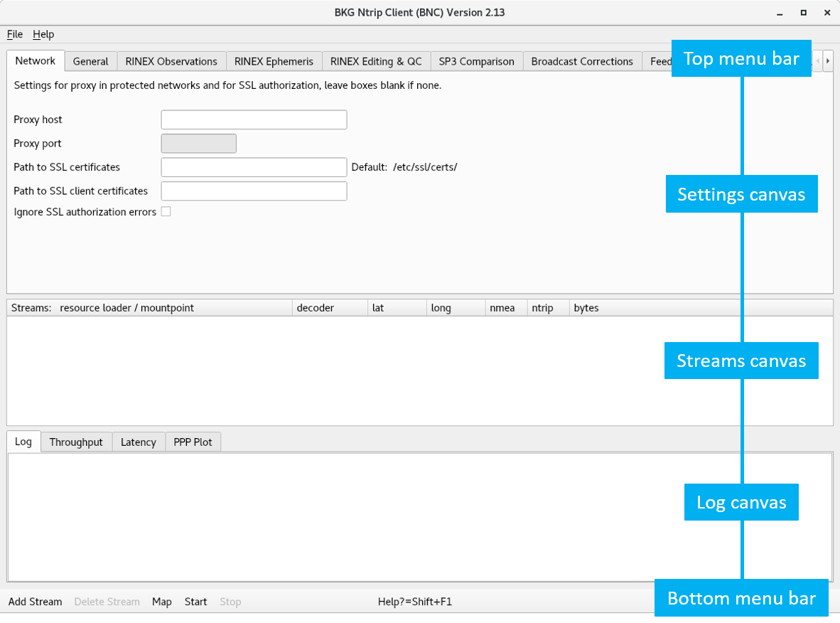Focus the Path to SSL certificates field
This screenshot has height=623, width=840.
[x=254, y=167]
